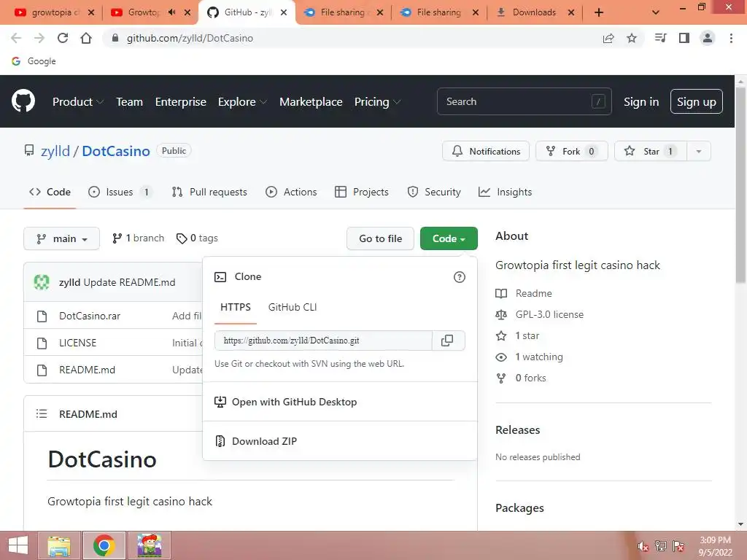
Task: Click the page vertical scrollbar thumb
Action: [741, 186]
